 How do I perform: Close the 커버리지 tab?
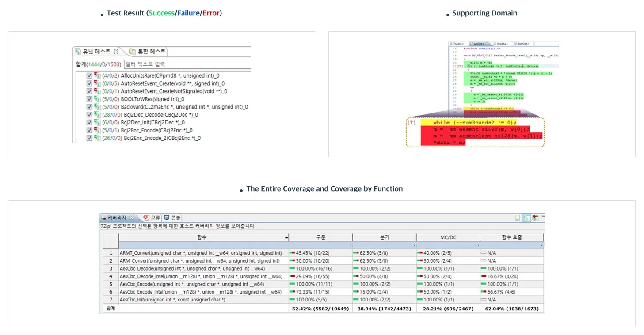pos(131,218)
